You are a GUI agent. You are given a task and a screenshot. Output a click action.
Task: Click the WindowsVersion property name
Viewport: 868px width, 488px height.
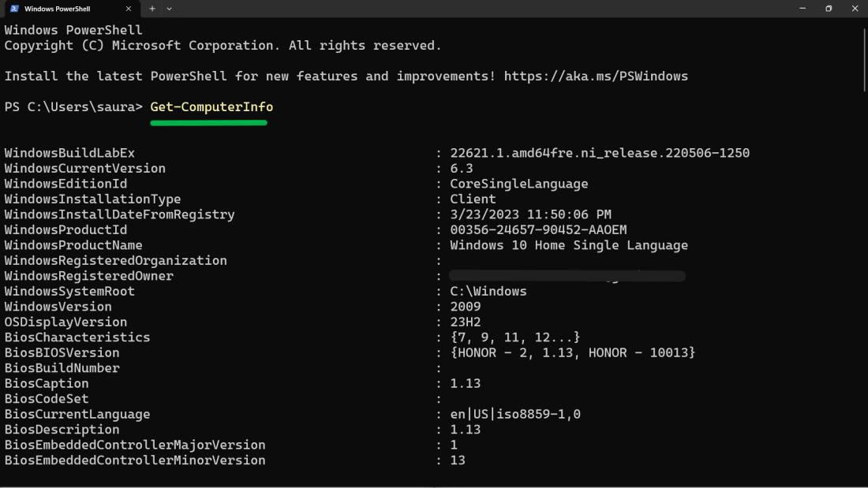pyautogui.click(x=58, y=307)
